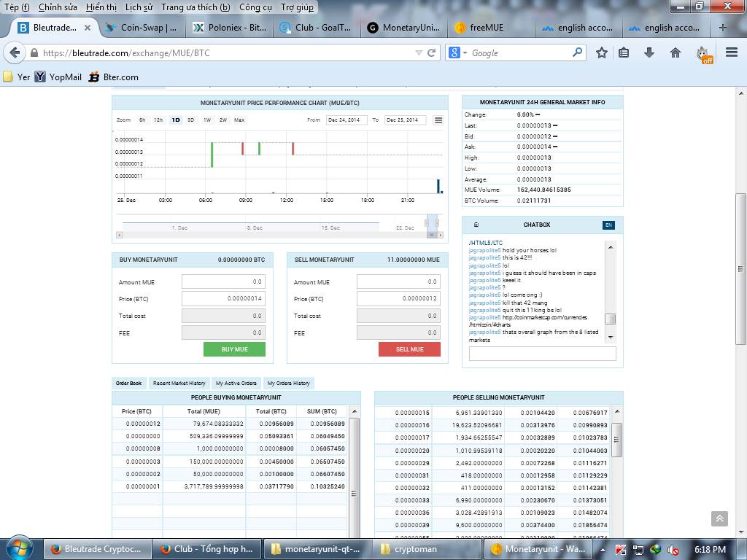
Task: Switch to Recent Market History tab
Action: click(179, 383)
